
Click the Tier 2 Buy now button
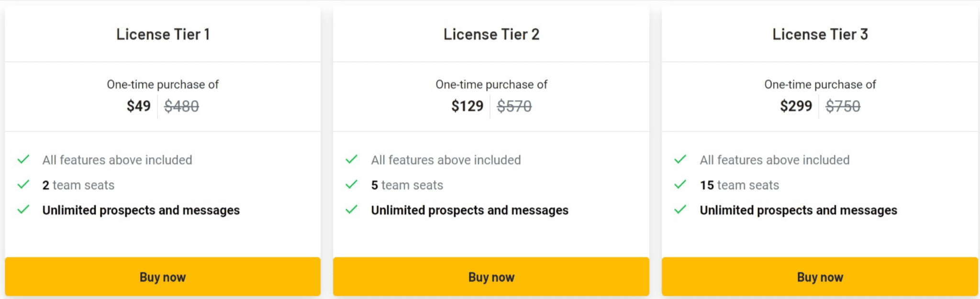pos(491,276)
